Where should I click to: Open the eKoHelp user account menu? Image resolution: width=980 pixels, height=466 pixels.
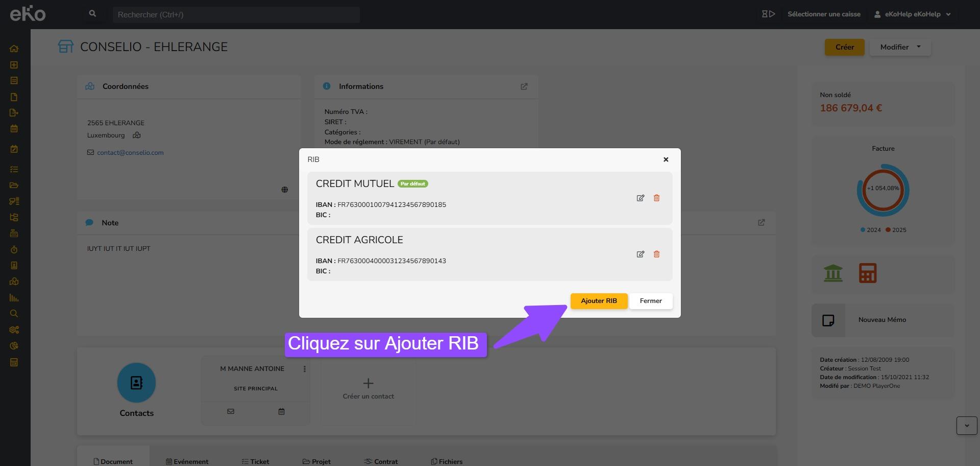[x=912, y=14]
